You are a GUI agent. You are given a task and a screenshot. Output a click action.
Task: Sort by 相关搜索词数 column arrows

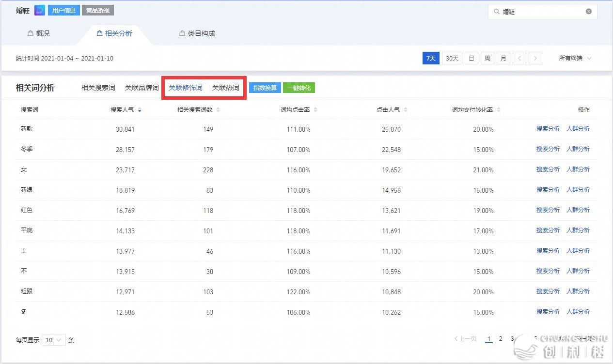coord(218,110)
